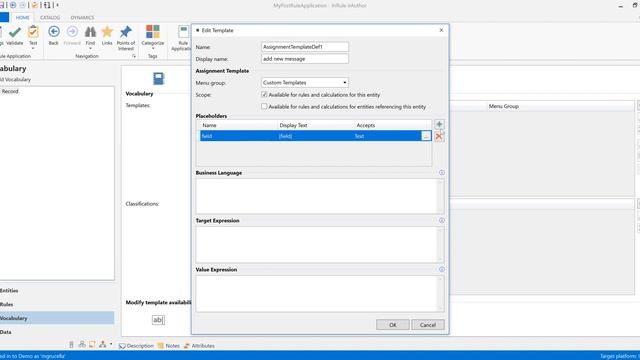Click into the Target Expression text area
Viewport: 640px width, 360px height.
[317, 244]
